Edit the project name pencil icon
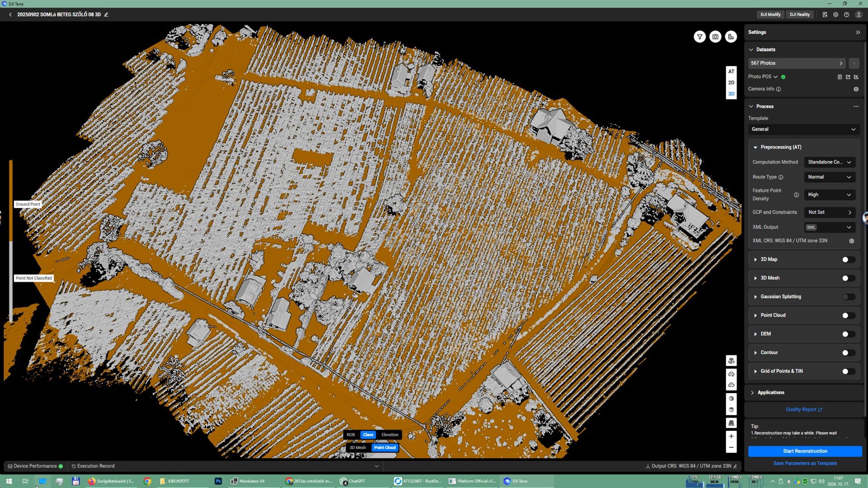 click(x=106, y=14)
